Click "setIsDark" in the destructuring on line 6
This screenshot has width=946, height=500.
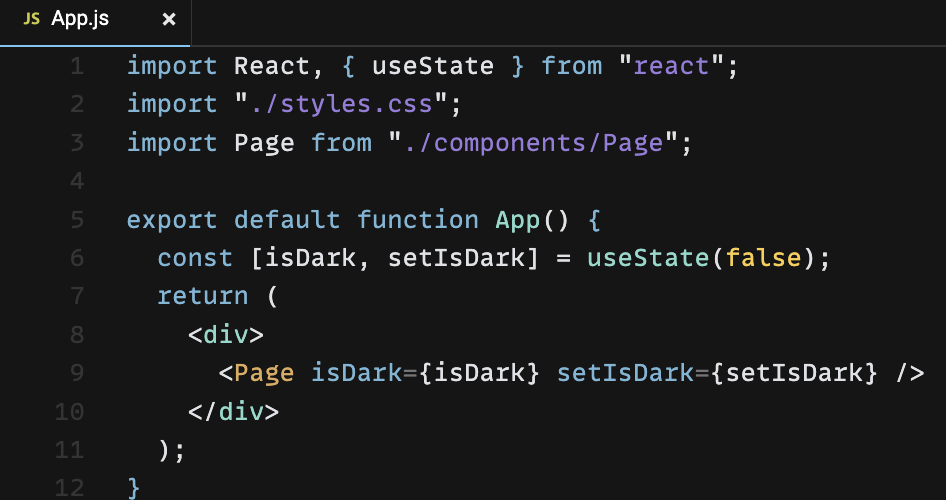point(456,258)
